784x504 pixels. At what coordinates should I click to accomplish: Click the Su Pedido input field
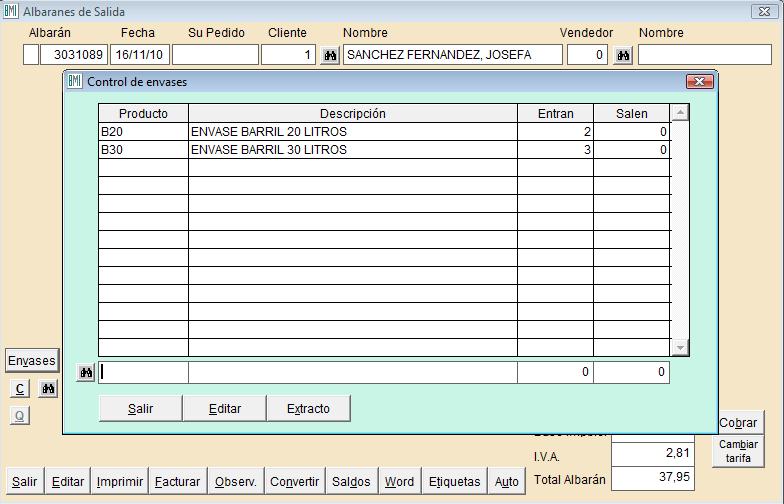point(215,55)
